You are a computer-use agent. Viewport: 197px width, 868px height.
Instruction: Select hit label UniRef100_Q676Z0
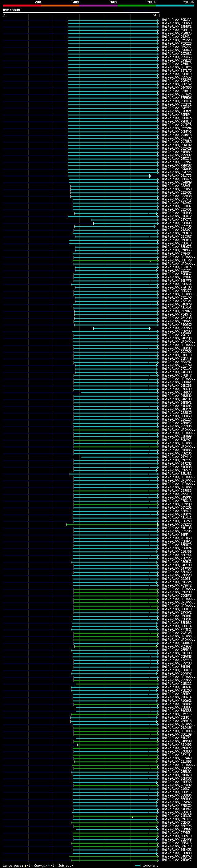pyautogui.click(x=176, y=94)
